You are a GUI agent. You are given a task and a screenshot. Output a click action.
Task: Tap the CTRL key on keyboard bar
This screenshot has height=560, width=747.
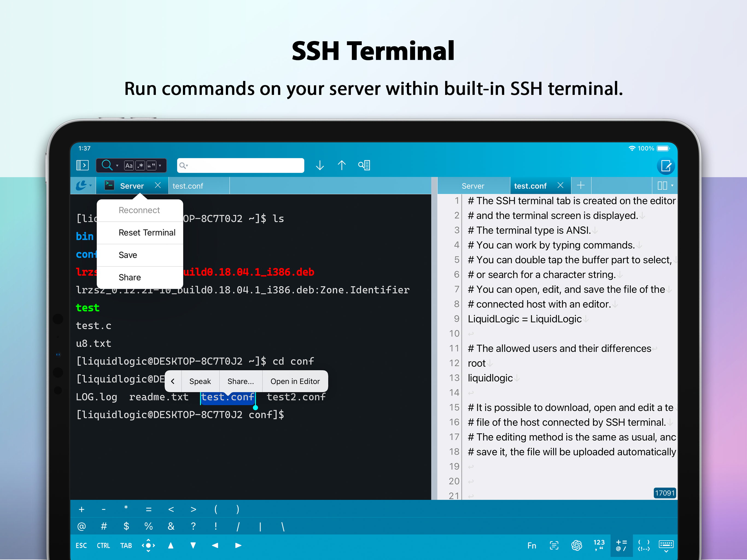[x=103, y=546]
